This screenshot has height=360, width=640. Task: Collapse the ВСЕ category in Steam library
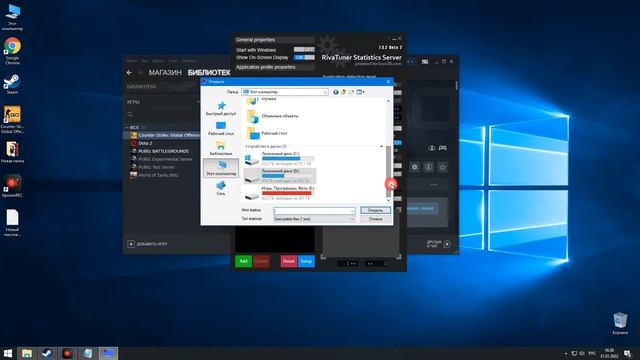tap(127, 127)
